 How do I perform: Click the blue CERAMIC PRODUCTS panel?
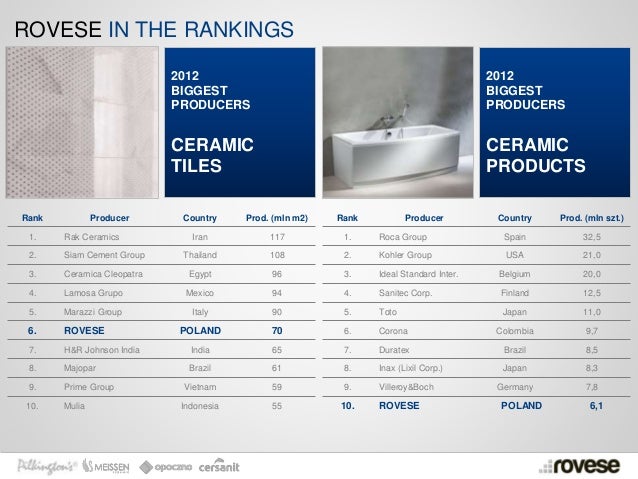click(555, 122)
